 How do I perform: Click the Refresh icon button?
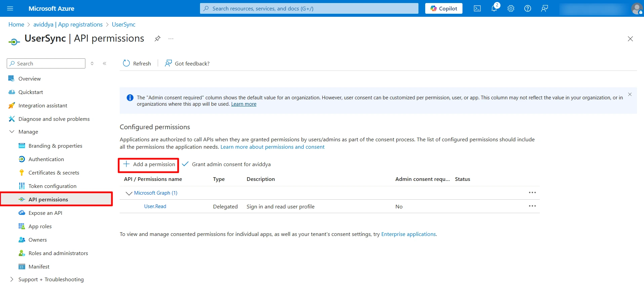point(137,63)
